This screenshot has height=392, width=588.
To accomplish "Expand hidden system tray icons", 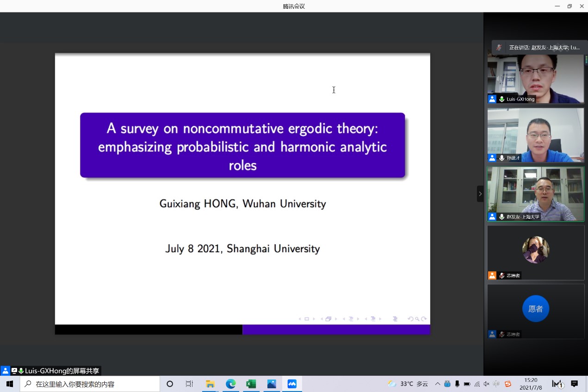I will pyautogui.click(x=438, y=384).
